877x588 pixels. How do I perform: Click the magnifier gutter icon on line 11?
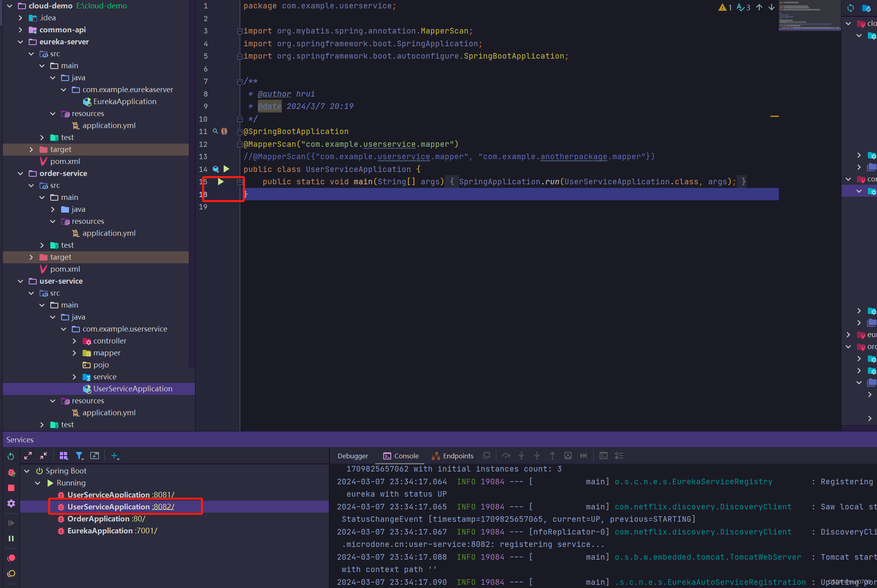coord(215,131)
